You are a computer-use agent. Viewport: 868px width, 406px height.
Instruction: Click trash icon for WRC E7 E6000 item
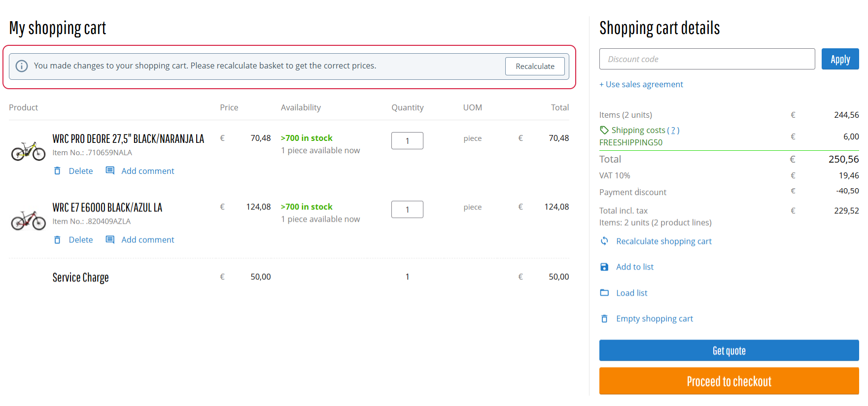57,240
